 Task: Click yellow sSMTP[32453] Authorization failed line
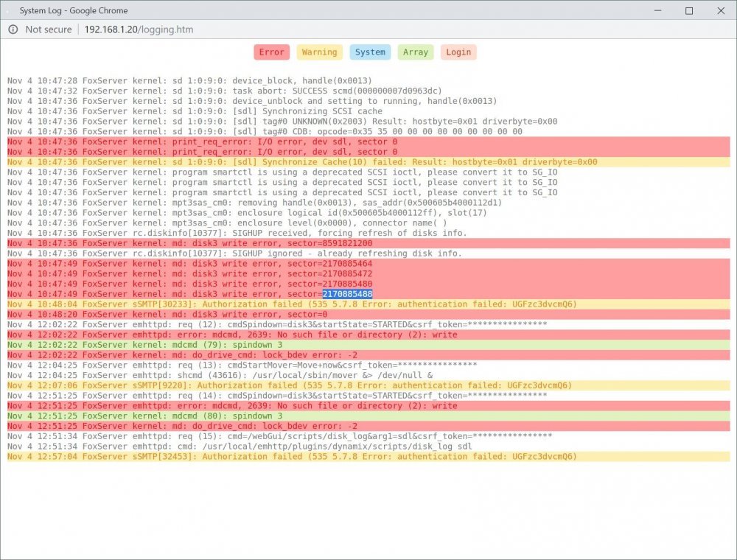[x=368, y=457]
